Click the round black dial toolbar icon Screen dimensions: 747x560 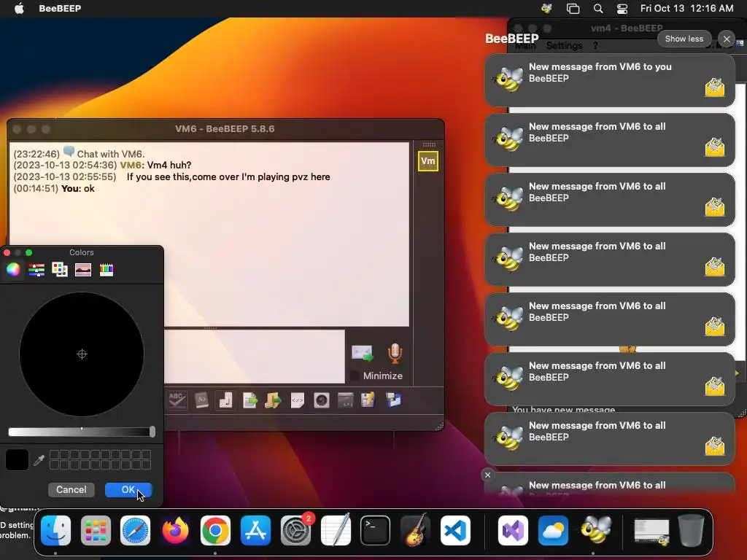[322, 400]
